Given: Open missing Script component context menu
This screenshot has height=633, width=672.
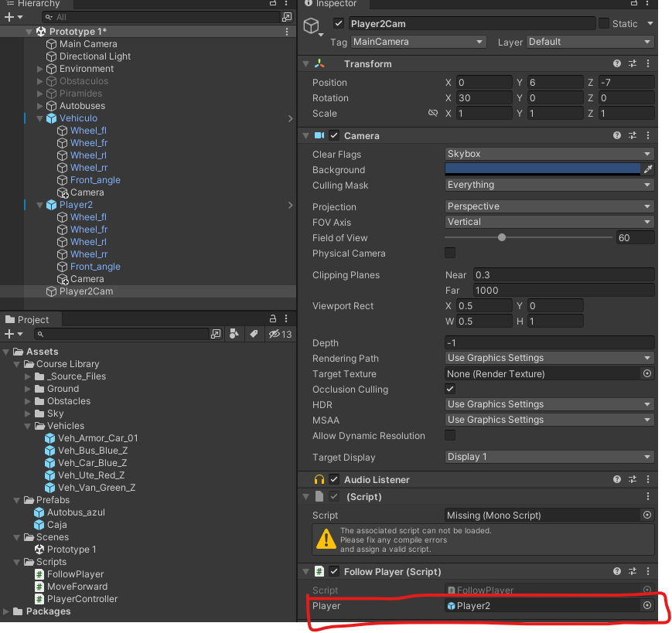Looking at the screenshot, I should pos(648,496).
